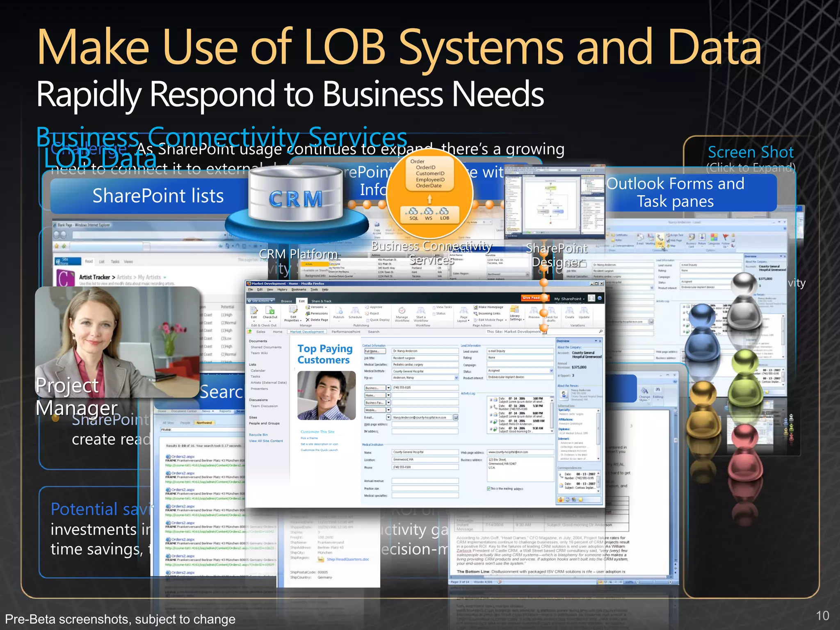
Task: Click the Edit page icon in ribbon
Action: click(x=254, y=310)
